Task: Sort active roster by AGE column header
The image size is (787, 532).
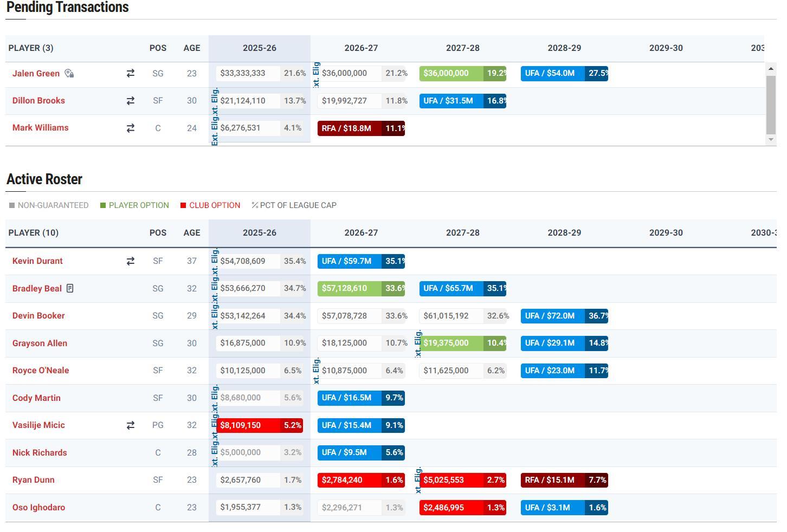Action: [x=191, y=233]
